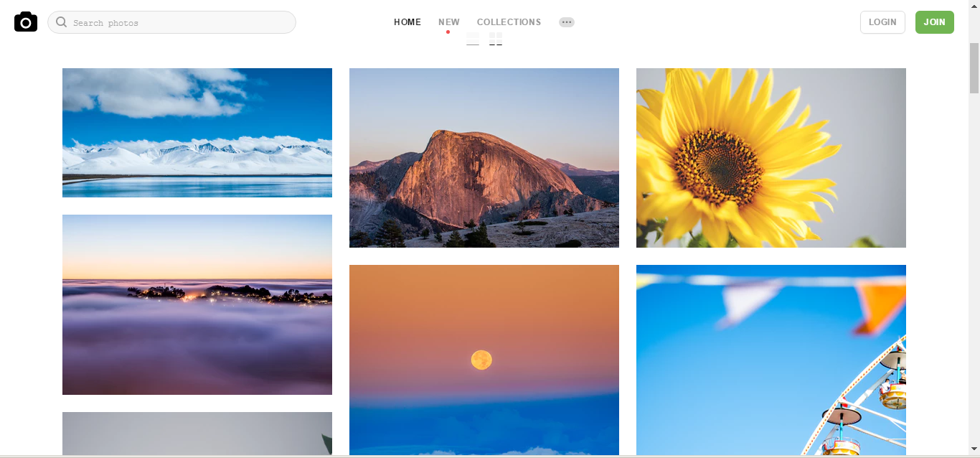Image resolution: width=980 pixels, height=458 pixels.
Task: Go to the Home tab
Action: (407, 22)
